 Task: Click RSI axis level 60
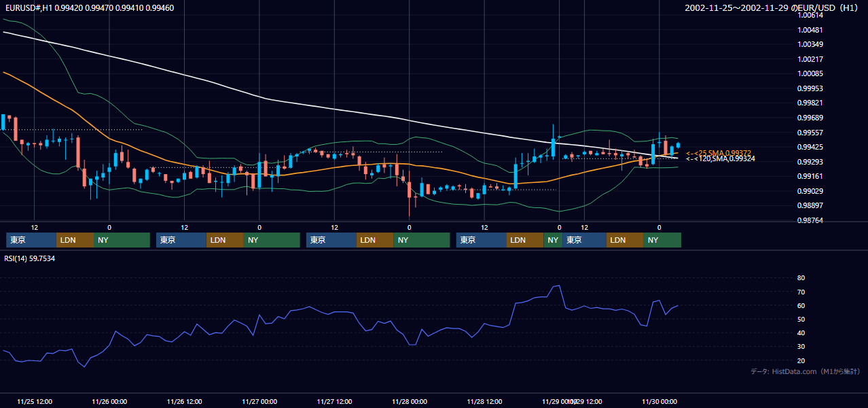801,305
